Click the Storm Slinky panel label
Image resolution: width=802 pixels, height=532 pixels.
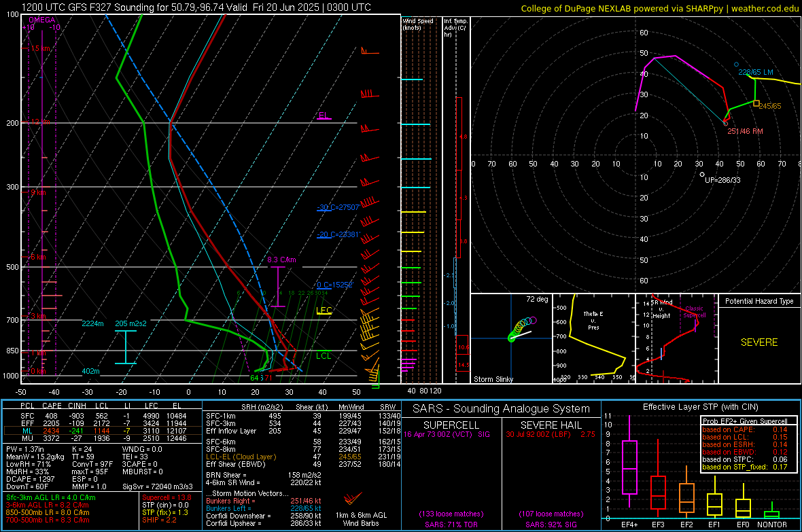coord(493,379)
